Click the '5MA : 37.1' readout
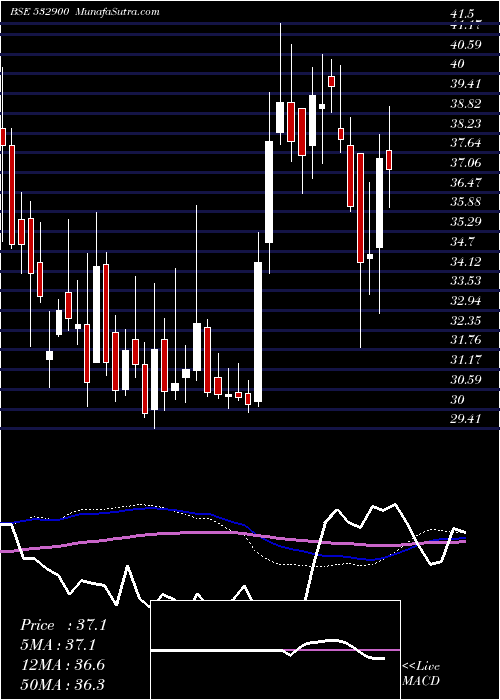The height and width of the screenshot is (700, 500). point(58,645)
